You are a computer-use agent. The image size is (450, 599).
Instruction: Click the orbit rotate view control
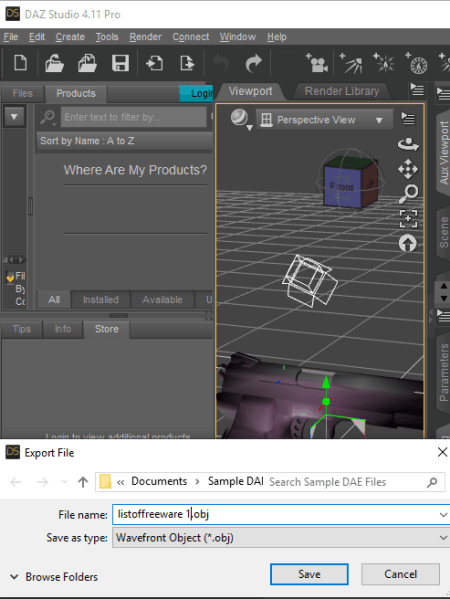pyautogui.click(x=408, y=144)
